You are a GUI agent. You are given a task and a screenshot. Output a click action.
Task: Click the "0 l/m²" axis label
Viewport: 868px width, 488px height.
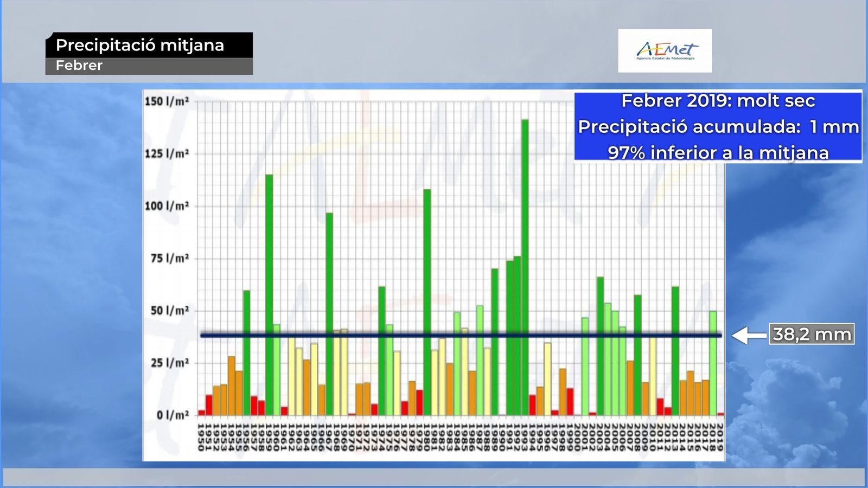[173, 415]
